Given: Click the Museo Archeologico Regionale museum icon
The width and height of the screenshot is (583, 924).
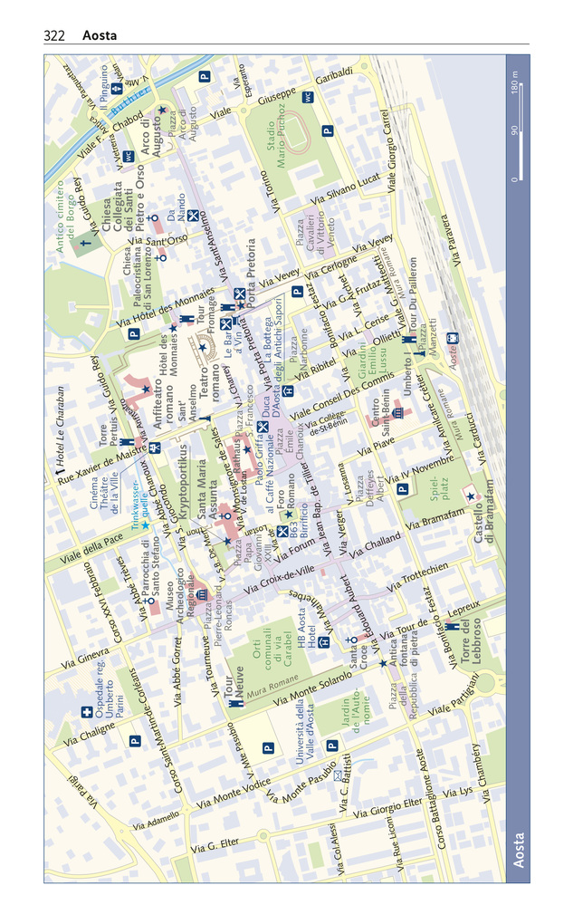Looking at the screenshot, I should pos(203,594).
